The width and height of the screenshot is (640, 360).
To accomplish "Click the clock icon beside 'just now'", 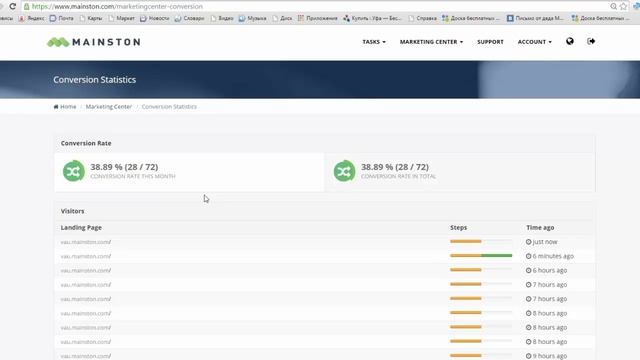I will tap(529, 242).
